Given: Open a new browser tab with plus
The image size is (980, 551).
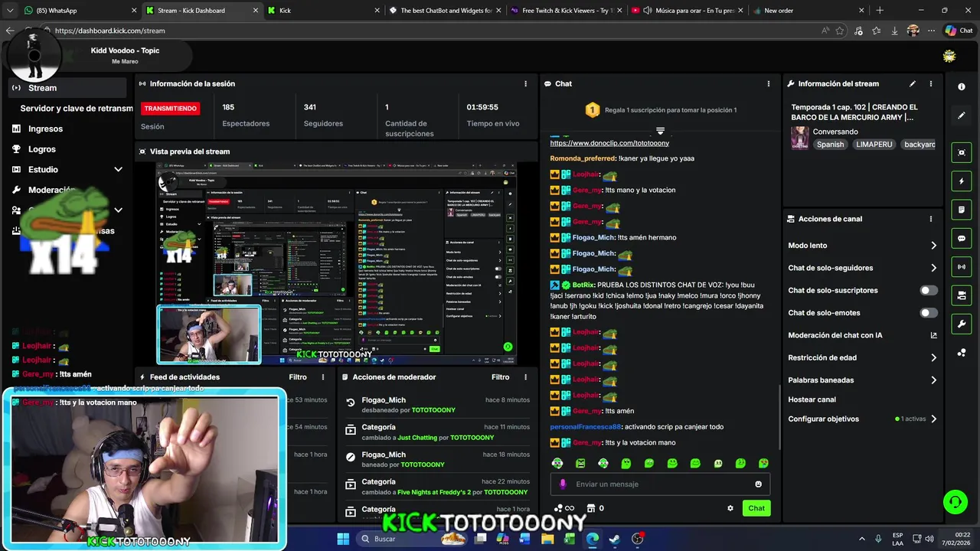Looking at the screenshot, I should click(880, 11).
